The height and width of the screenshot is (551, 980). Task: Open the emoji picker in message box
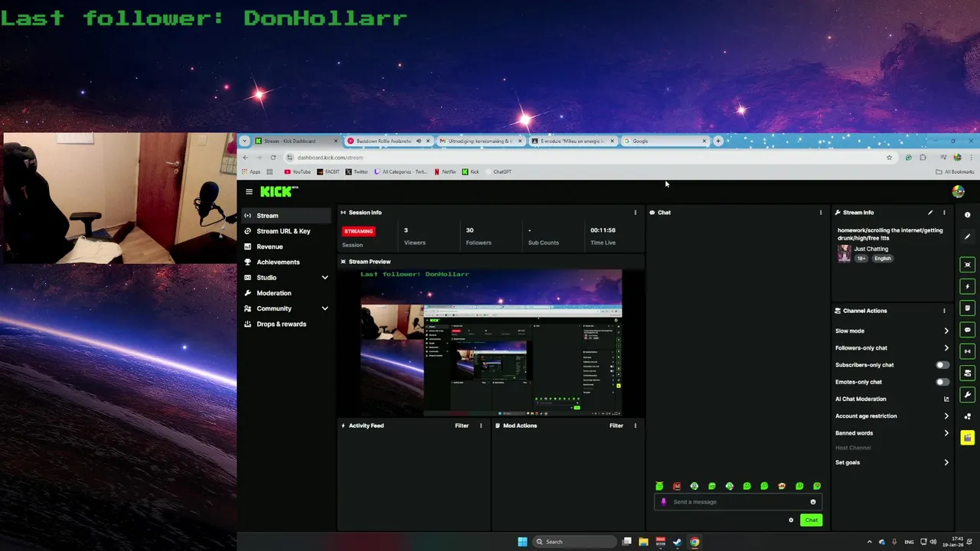point(813,502)
